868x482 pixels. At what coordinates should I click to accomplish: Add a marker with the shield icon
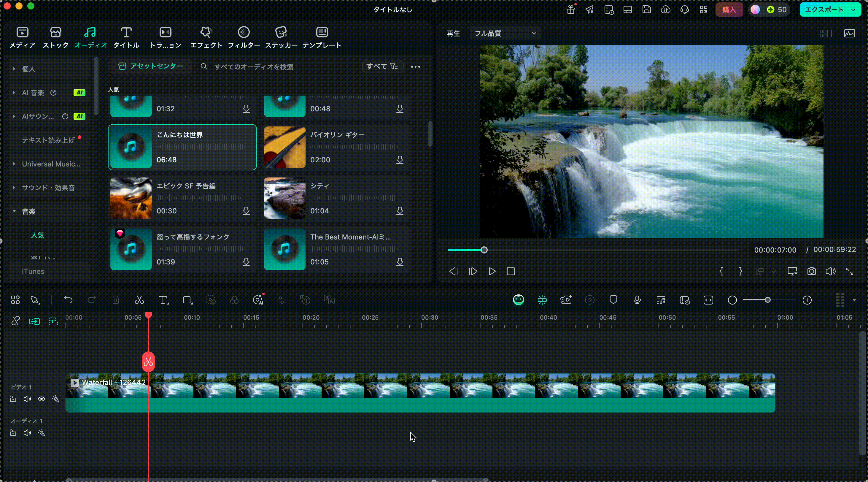[613, 300]
